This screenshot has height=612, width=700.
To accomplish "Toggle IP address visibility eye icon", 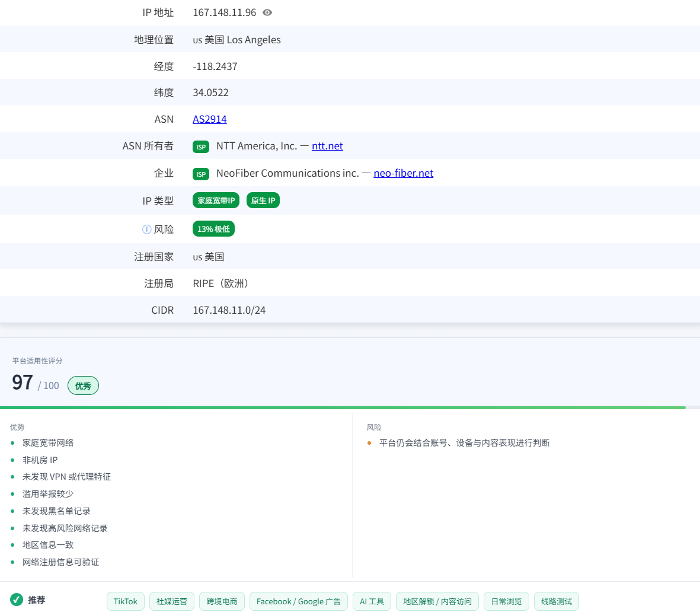I will tap(267, 12).
